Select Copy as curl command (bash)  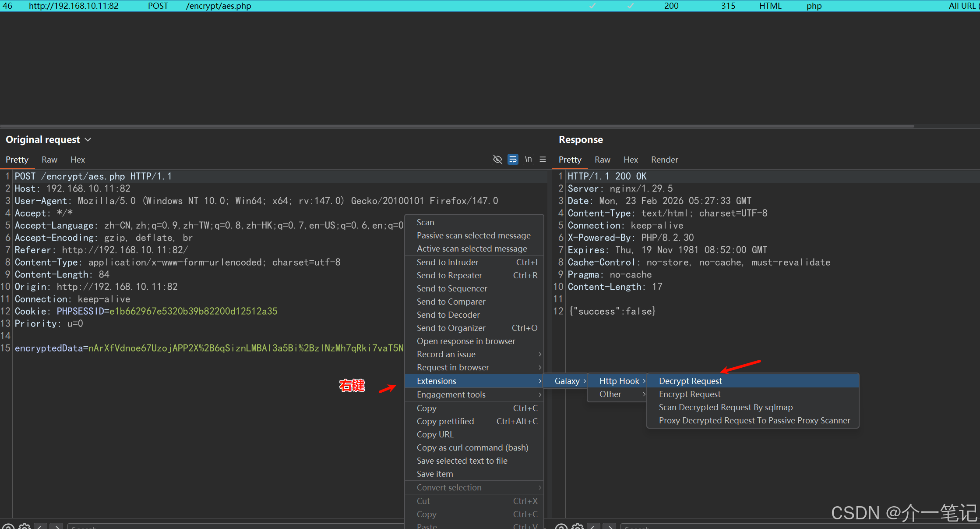(472, 447)
